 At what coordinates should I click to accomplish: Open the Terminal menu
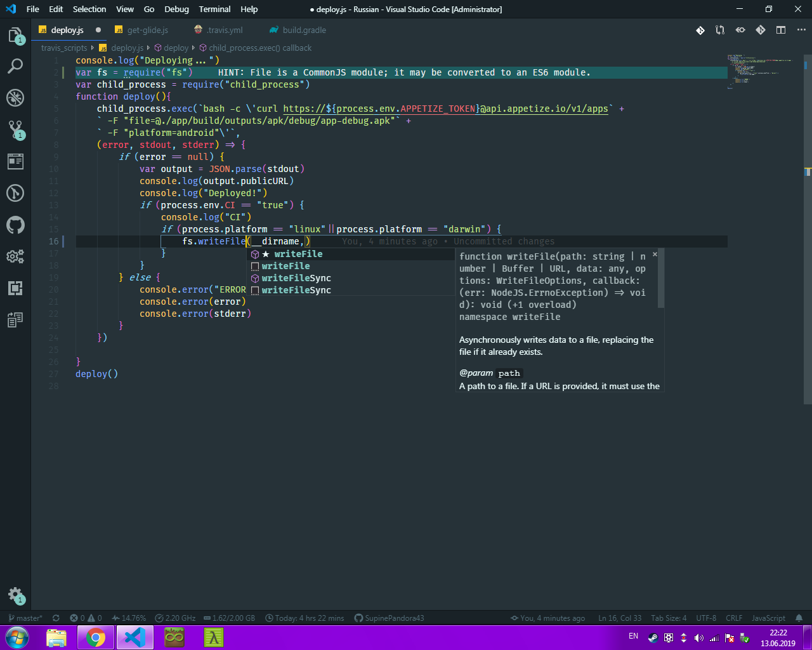(x=214, y=9)
